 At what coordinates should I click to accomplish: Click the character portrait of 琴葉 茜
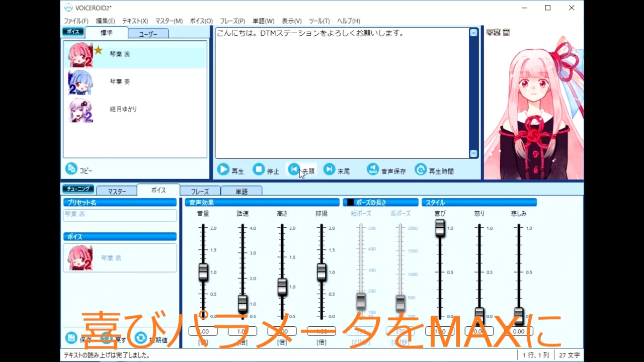coord(533,108)
